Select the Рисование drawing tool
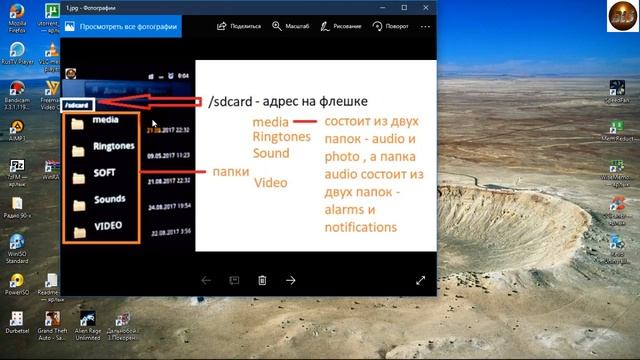Viewport: 640px width, 360px height. 341,26
